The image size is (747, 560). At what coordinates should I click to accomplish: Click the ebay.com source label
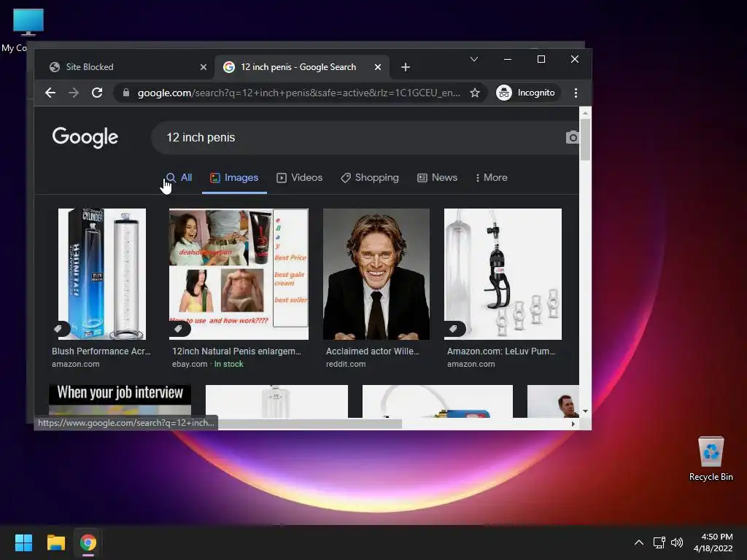click(x=190, y=365)
